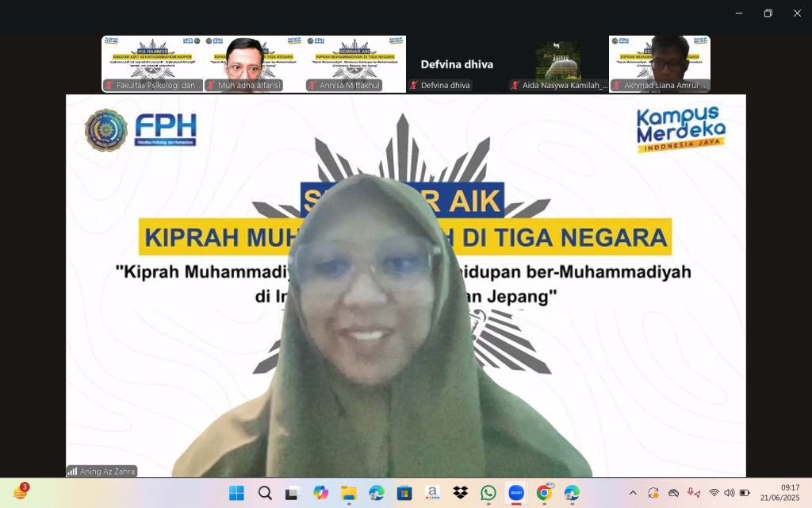Viewport: 812px width, 508px height.
Task: Click the muted mic icon beside Defvina dhiva
Action: pos(413,86)
